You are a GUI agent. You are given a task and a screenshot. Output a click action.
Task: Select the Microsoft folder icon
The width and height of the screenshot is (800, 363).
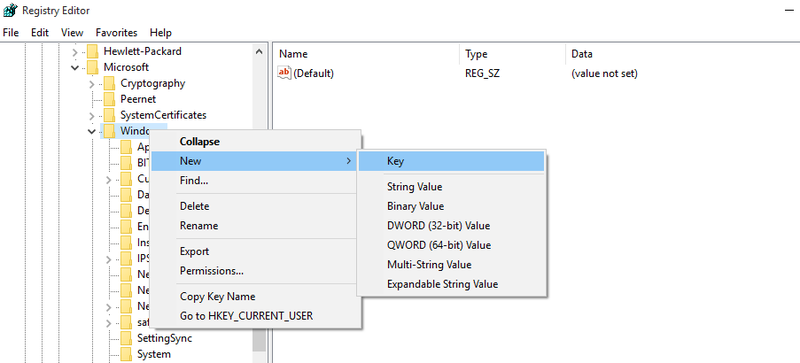(x=92, y=67)
